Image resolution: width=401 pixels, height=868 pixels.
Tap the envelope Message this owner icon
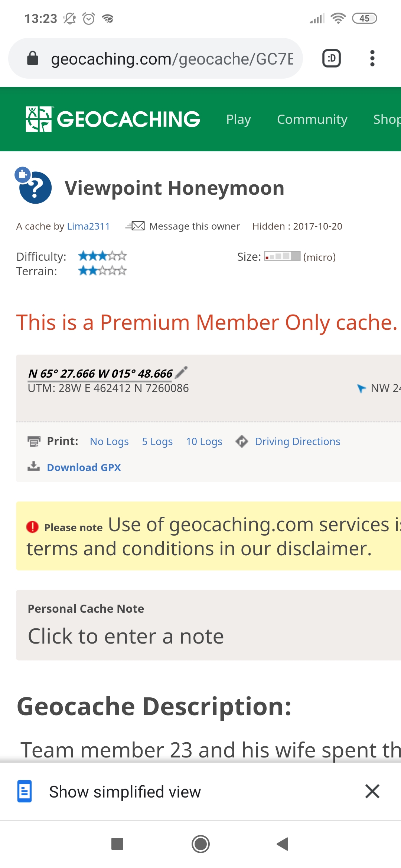[136, 226]
